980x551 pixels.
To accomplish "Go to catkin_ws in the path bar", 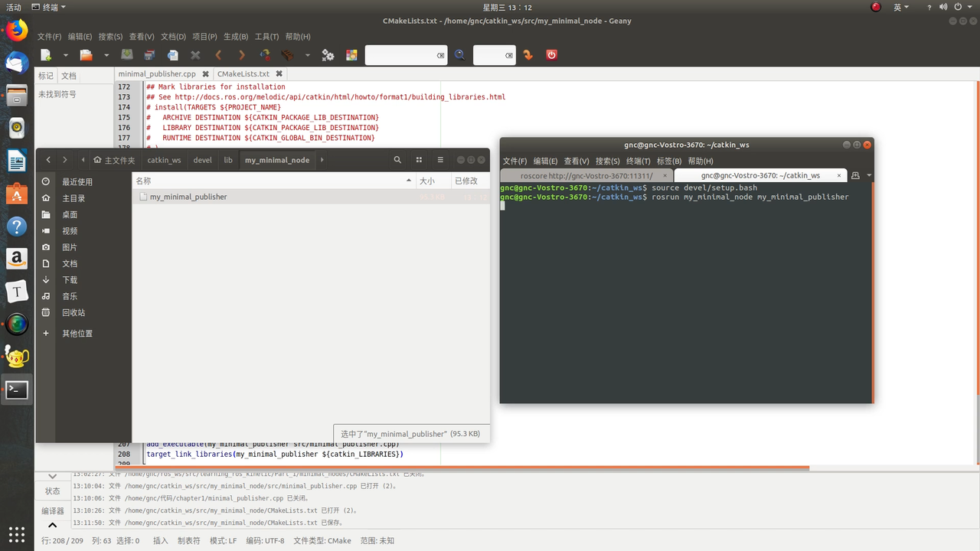I will click(164, 160).
